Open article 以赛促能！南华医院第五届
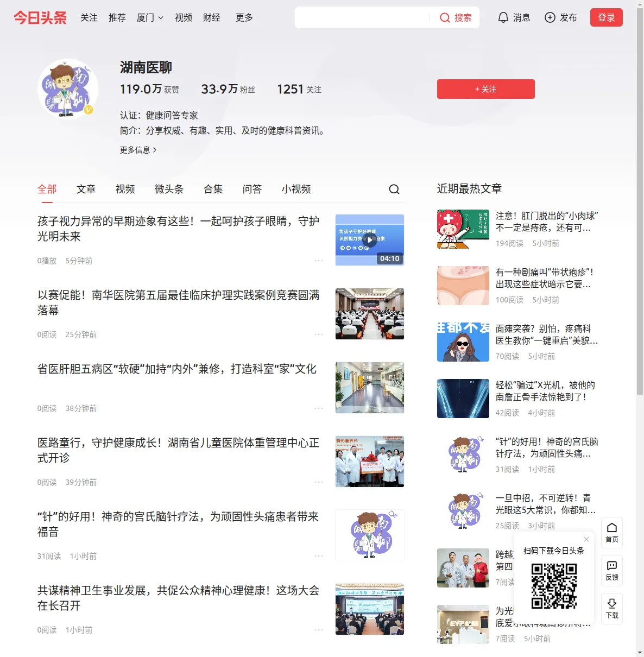This screenshot has width=644, height=657. [178, 302]
